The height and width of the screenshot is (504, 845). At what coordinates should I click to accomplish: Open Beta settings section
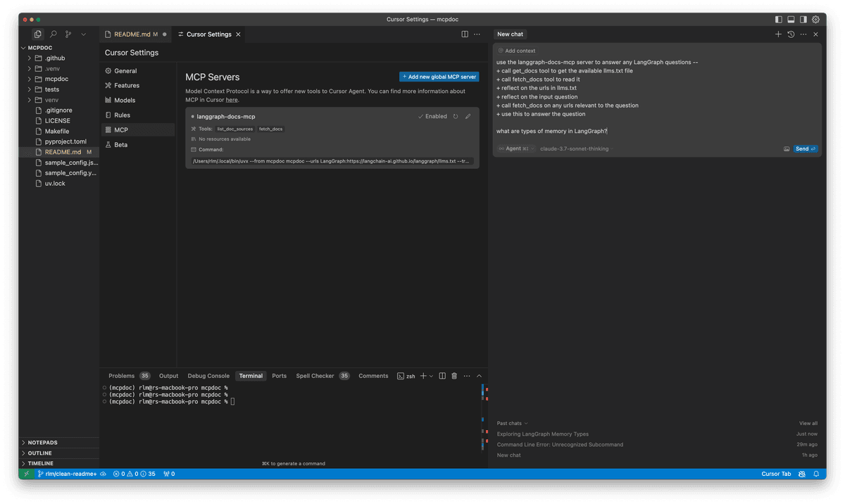click(x=138, y=145)
